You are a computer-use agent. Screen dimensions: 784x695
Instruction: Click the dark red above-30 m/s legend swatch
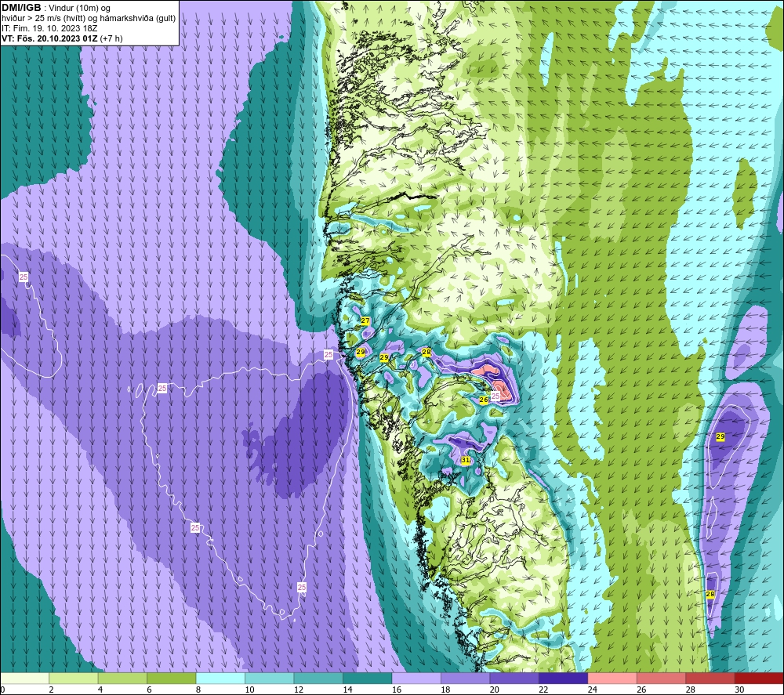[x=760, y=678]
